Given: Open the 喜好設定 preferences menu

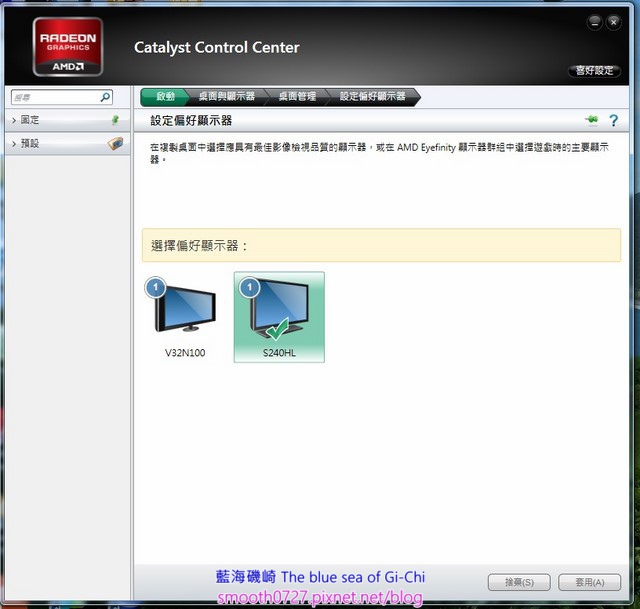Looking at the screenshot, I should [x=594, y=71].
